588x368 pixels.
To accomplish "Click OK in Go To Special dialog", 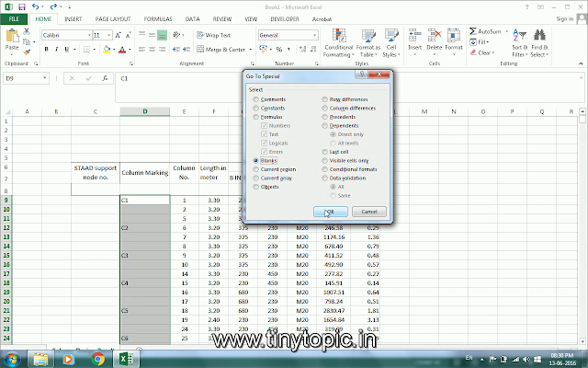I will tap(331, 212).
